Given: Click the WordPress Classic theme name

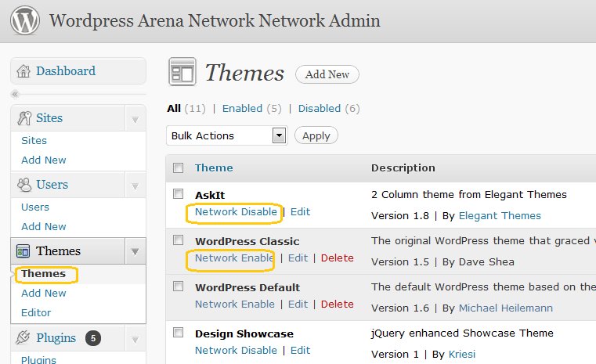Looking at the screenshot, I should click(x=247, y=241).
